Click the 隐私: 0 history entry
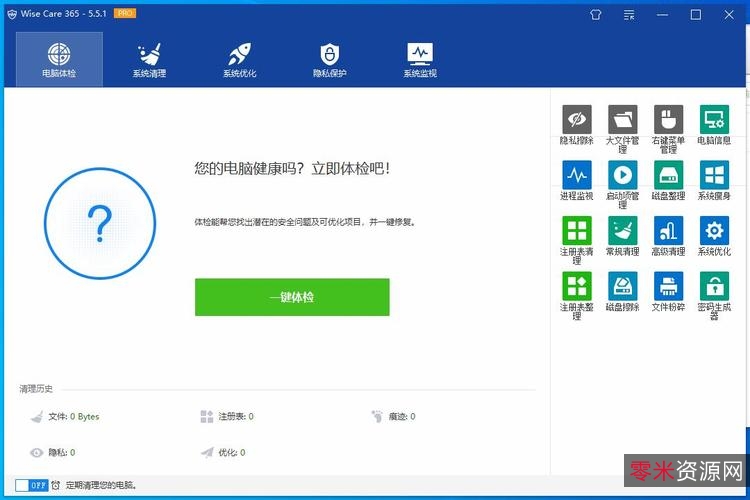This screenshot has height=500, width=750. [x=62, y=453]
